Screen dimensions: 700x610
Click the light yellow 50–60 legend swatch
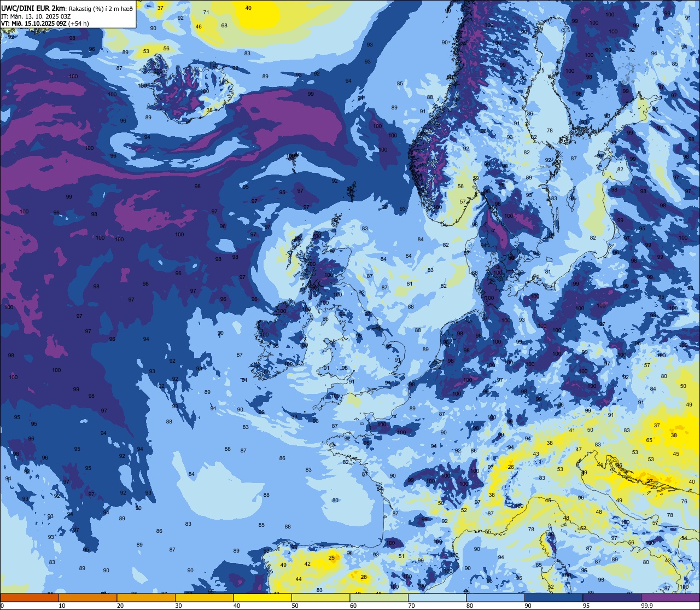[x=320, y=597]
